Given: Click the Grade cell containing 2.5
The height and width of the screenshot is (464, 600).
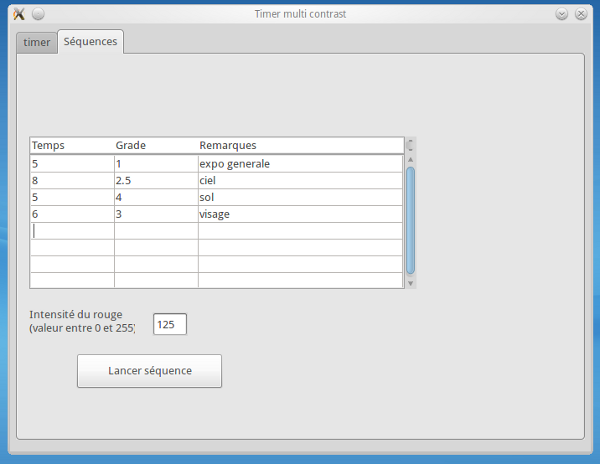Looking at the screenshot, I should [156, 181].
